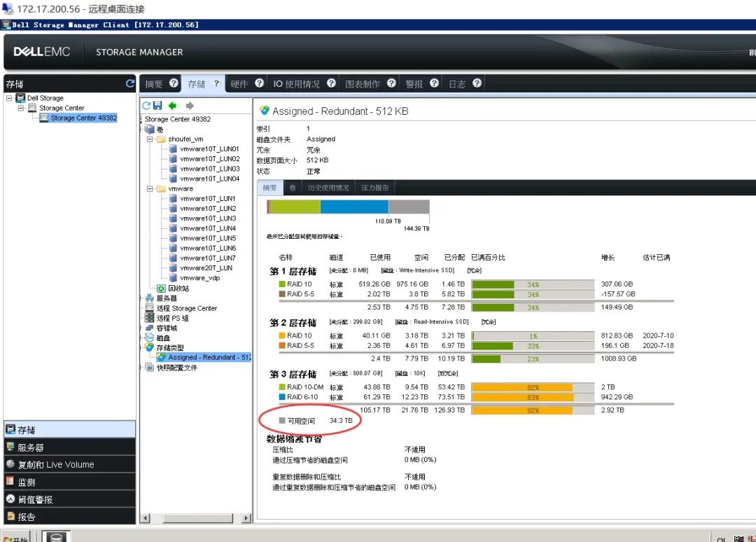Open the 历史使用情况 sub-tab
The image size is (756, 542).
click(x=328, y=188)
